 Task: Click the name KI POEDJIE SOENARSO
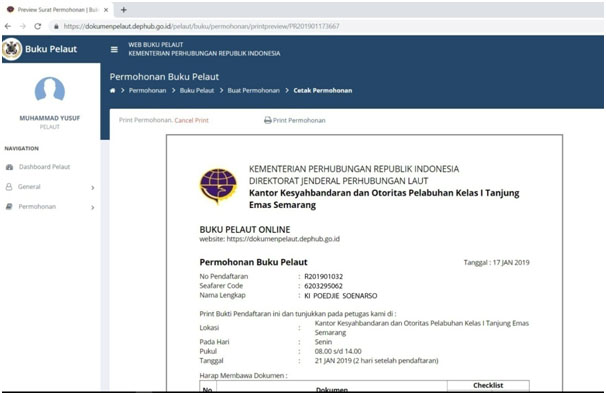(341, 296)
